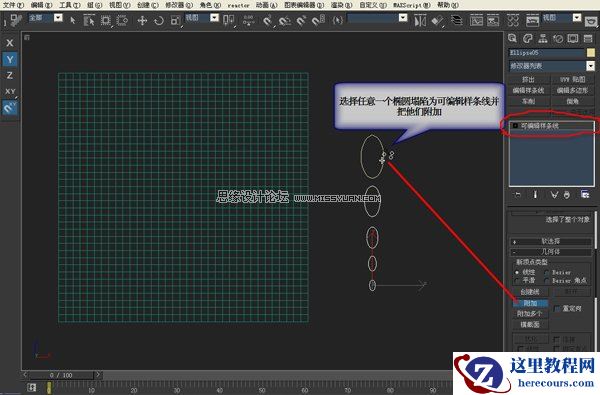Expand the 可编辑样条线 stack entry
The image size is (600, 395).
(x=515, y=126)
